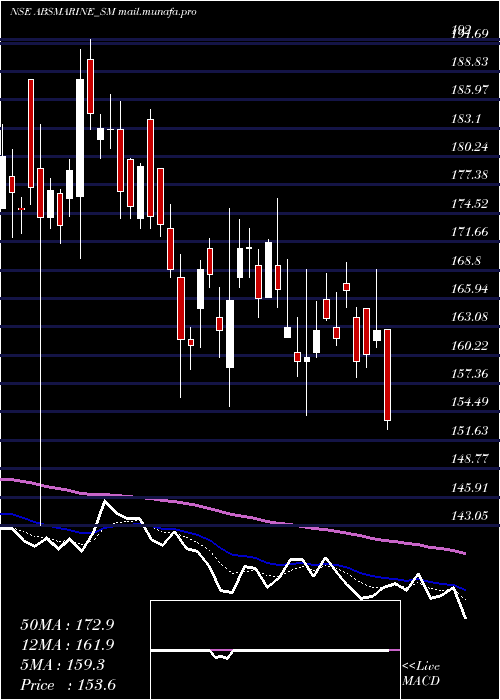
Task: Click the 157.36 price axis label
Action: click(470, 374)
